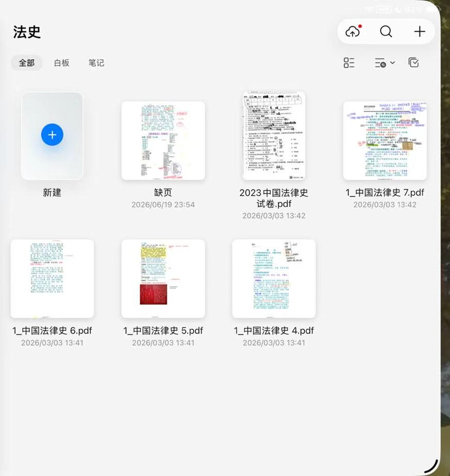
Task: Click the file name 2023中国法律史试卷.pdf
Action: [274, 198]
